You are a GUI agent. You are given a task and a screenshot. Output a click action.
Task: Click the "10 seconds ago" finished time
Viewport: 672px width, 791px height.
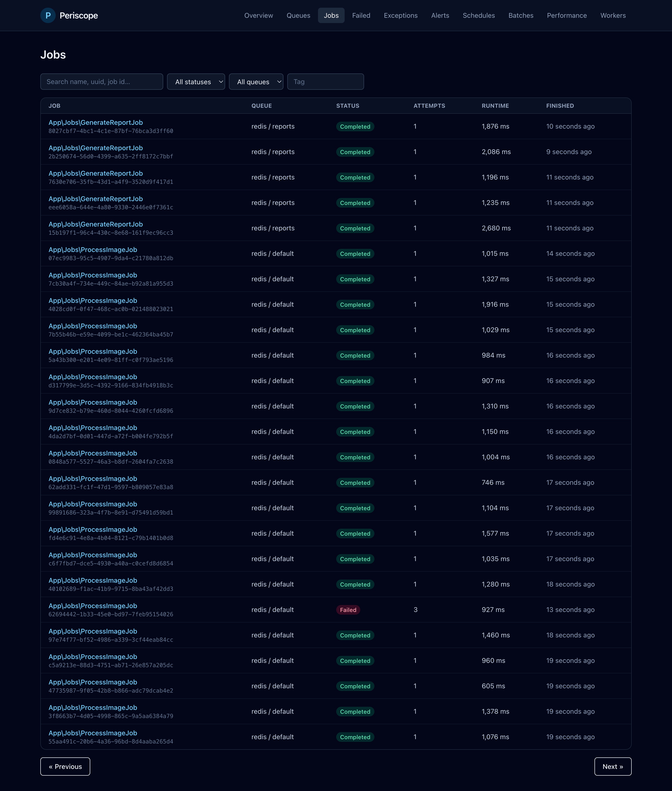[x=570, y=126]
